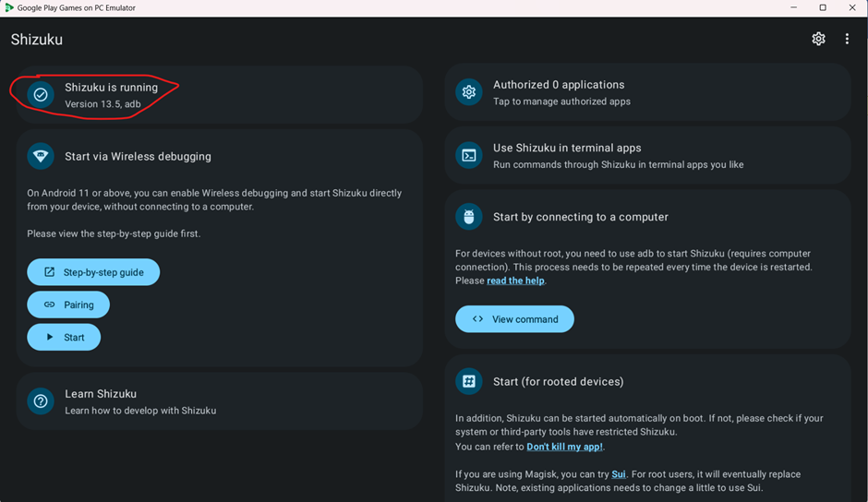Open the Sui link
This screenshot has width=868, height=502.
pyautogui.click(x=619, y=474)
